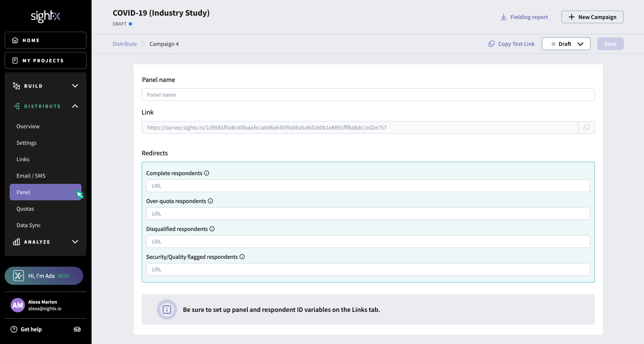
Task: Click the COVID-19 (Industry Study) title
Action: [161, 13]
